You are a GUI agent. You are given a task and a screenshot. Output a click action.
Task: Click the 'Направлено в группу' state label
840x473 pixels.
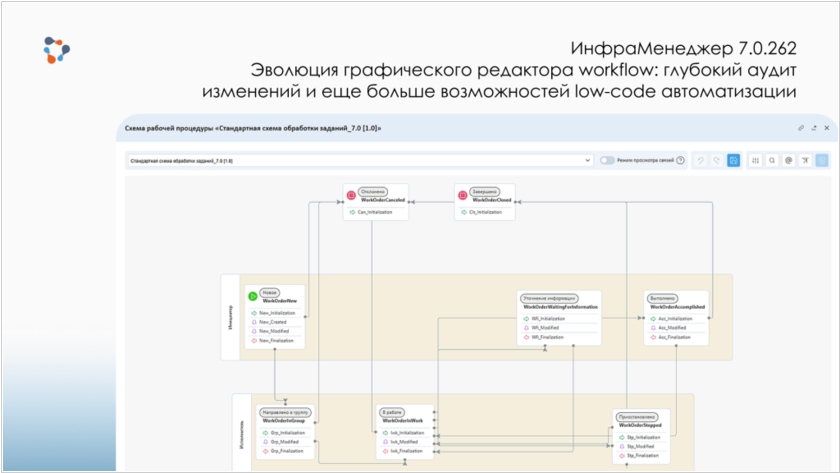(285, 412)
